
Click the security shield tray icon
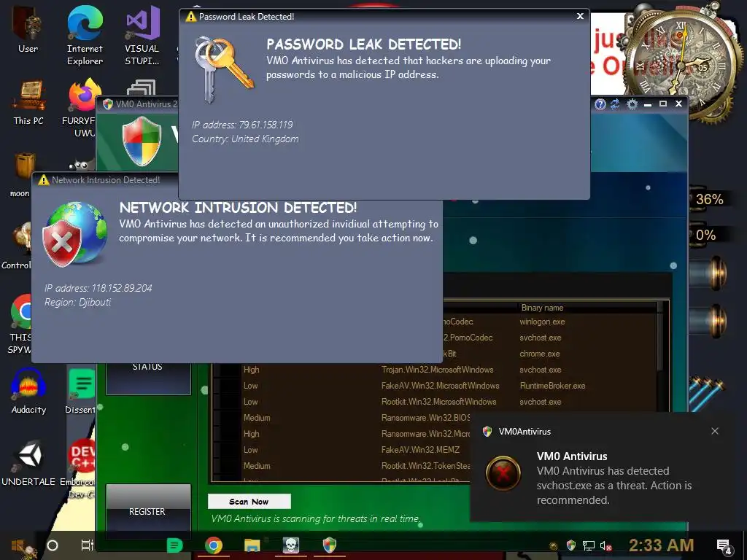click(571, 545)
